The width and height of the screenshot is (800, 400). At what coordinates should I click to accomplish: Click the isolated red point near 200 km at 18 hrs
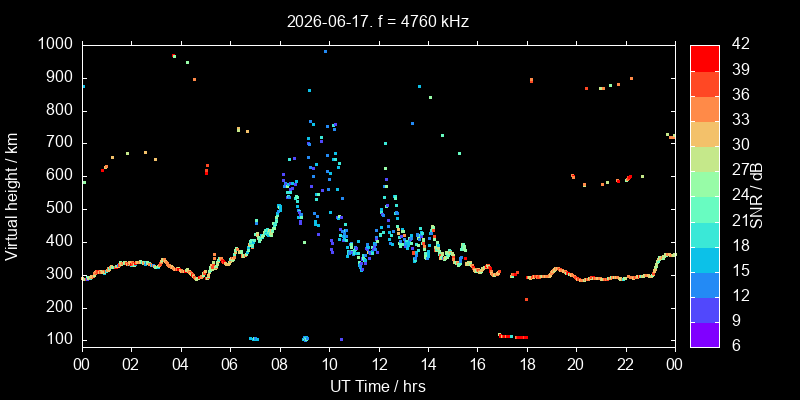526,299
